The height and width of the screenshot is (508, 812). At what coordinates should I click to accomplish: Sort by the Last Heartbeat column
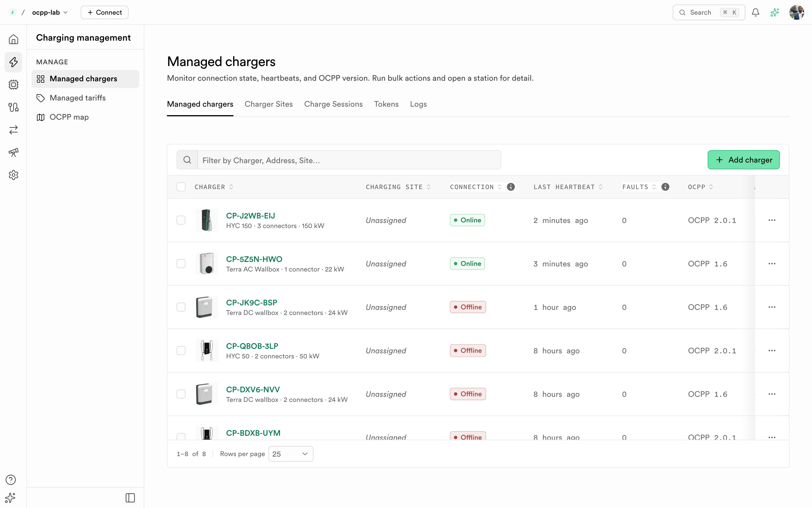click(x=568, y=187)
